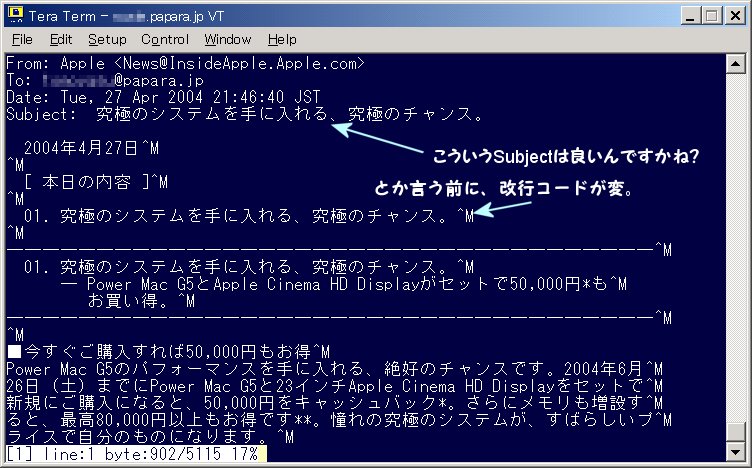The height and width of the screenshot is (468, 752).
Task: Open the Help menu
Action: coord(282,39)
